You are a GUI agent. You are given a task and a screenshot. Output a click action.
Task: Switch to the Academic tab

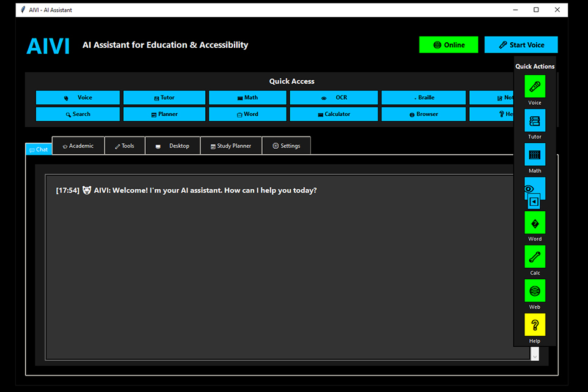[78, 145]
